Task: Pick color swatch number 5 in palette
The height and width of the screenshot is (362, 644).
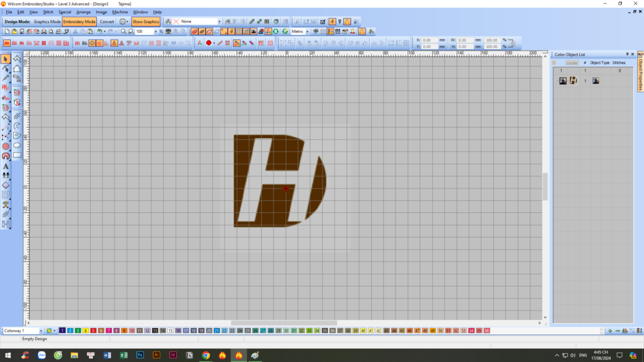Action: click(x=93, y=331)
